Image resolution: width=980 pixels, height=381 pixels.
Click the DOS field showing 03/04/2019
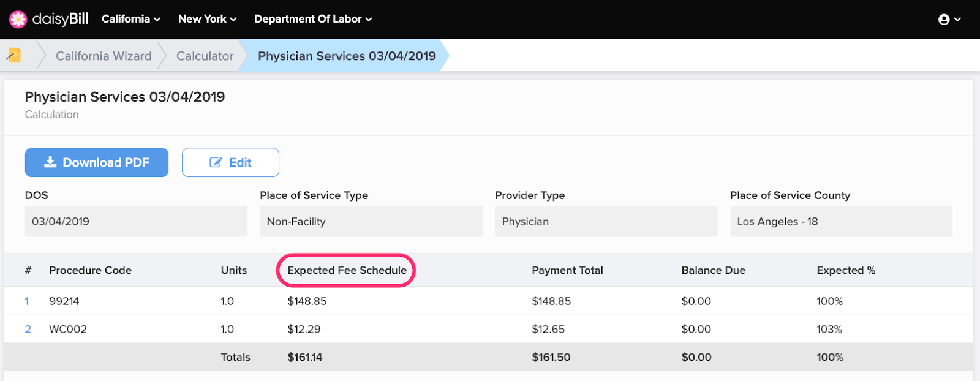coord(135,221)
